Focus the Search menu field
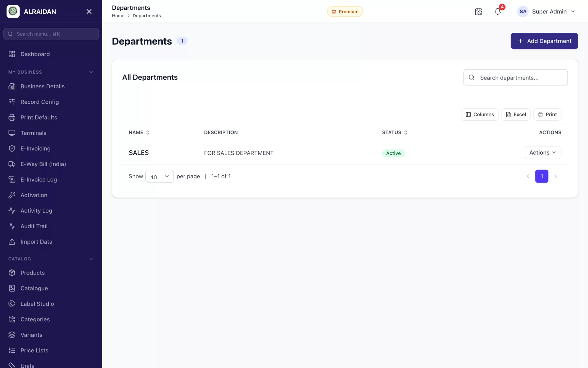The width and height of the screenshot is (588, 368). (51, 34)
